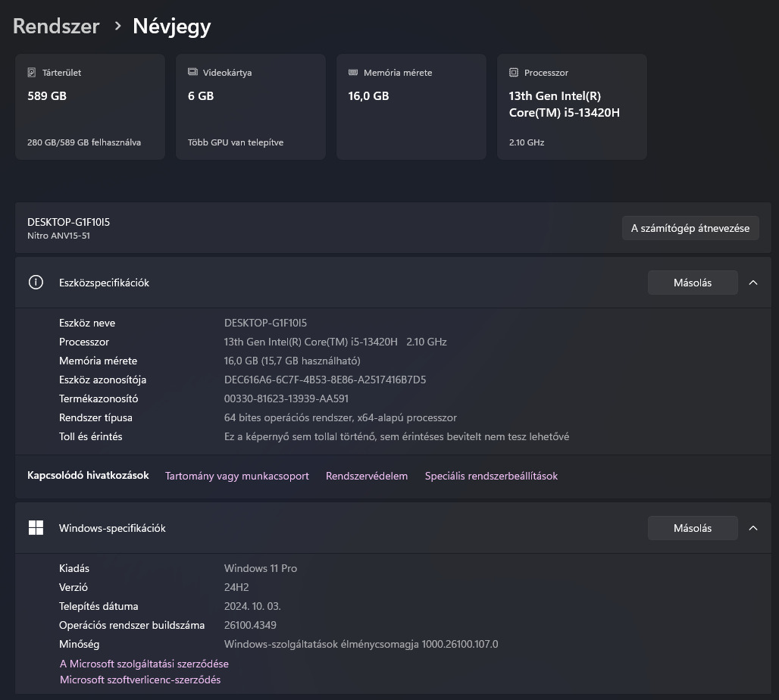Open A Microsoft szolgáltatási szerződése link
The height and width of the screenshot is (700, 779).
144,664
